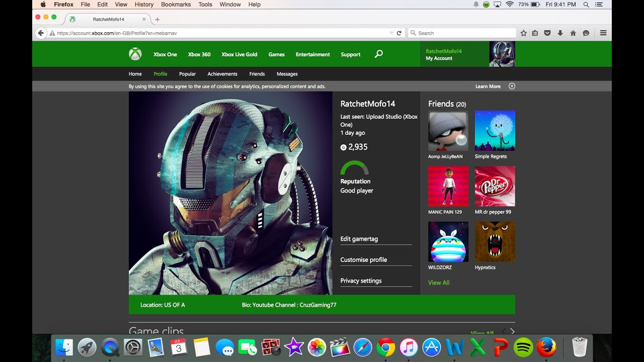Open the Mac App Store in Dock
Image resolution: width=644 pixels, height=362 pixels.
tap(432, 347)
